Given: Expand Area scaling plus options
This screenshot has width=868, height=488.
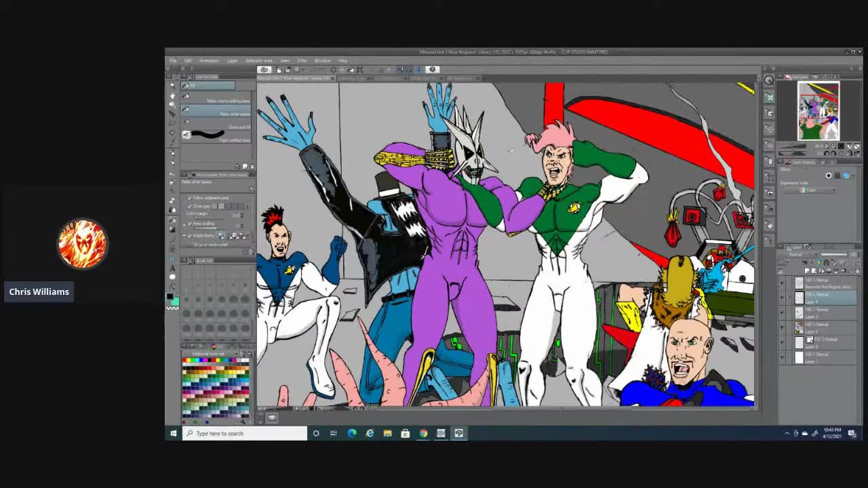Looking at the screenshot, I should pyautogui.click(x=184, y=224).
